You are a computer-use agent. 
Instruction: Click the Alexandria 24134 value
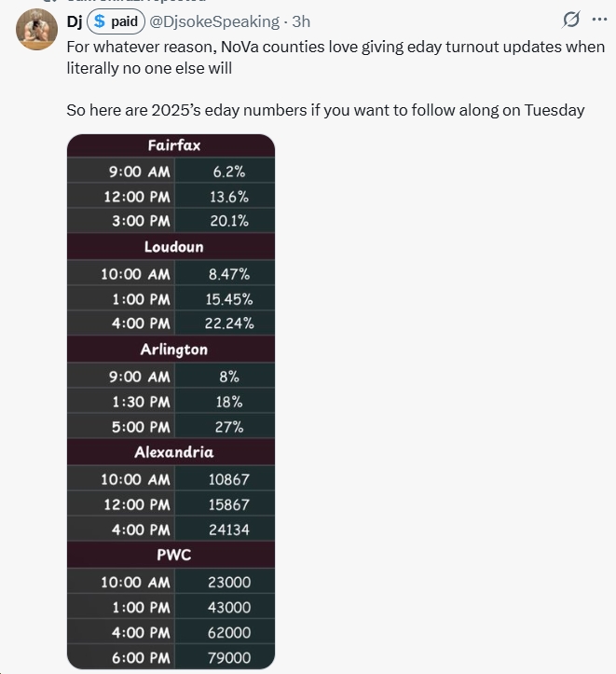click(228, 530)
